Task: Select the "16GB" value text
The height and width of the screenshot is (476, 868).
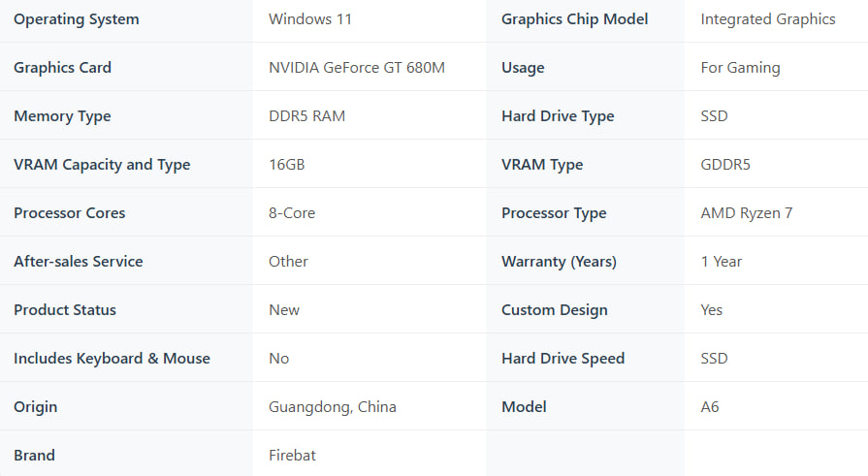Action: (287, 165)
